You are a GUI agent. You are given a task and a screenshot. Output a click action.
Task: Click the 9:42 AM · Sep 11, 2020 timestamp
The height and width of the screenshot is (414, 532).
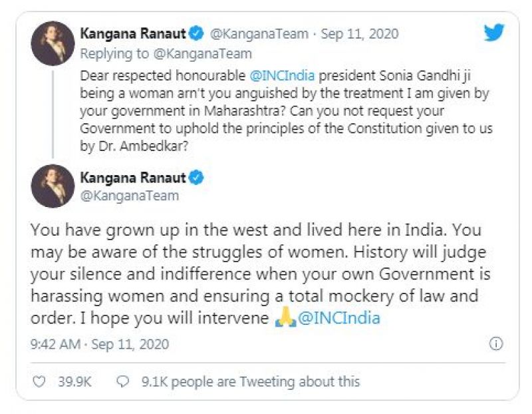[100, 344]
